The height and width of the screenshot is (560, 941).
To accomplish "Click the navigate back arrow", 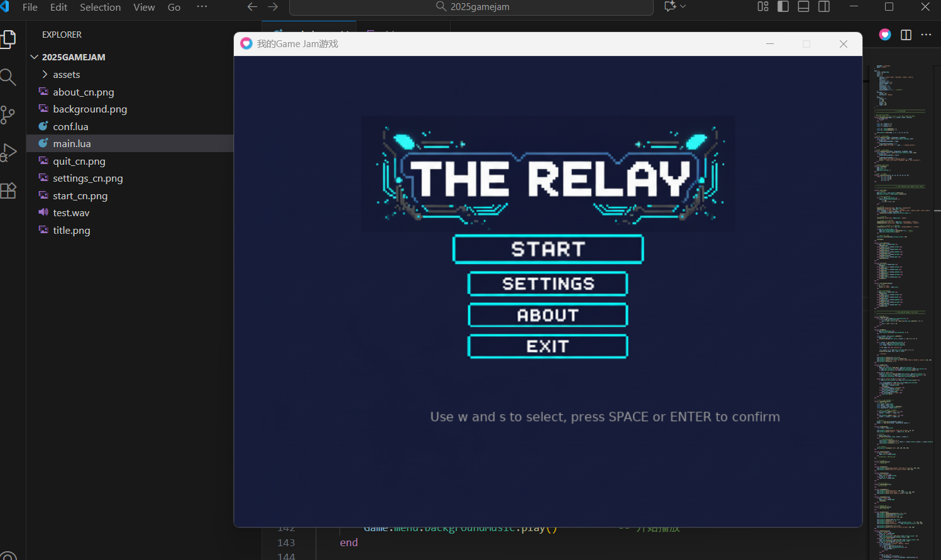I will [252, 7].
